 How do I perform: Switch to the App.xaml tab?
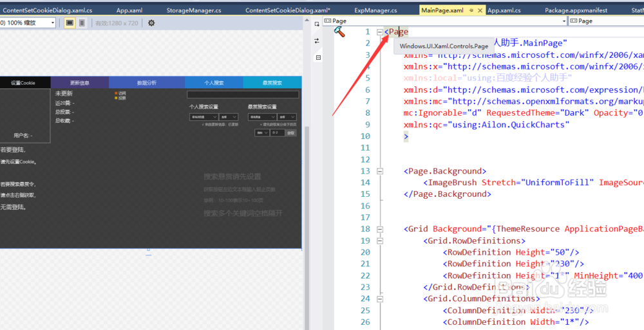pyautogui.click(x=129, y=11)
